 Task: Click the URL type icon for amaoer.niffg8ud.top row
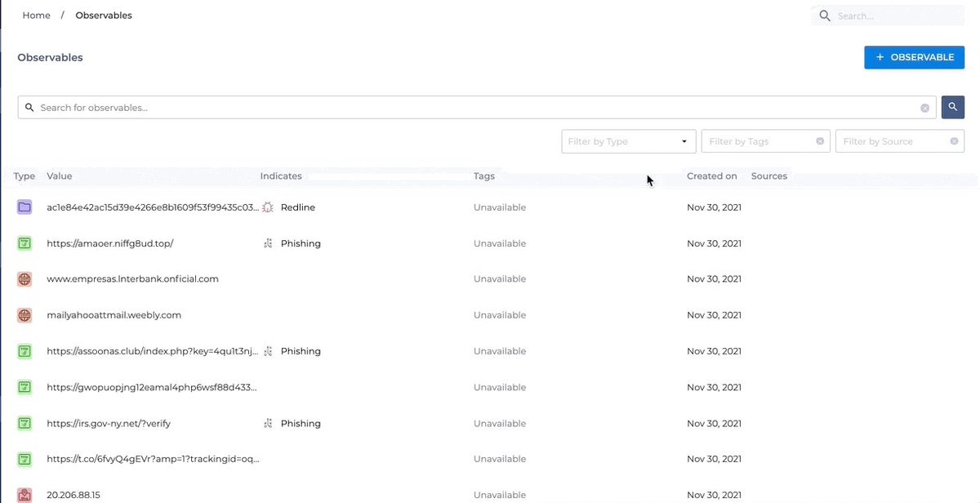pos(24,243)
